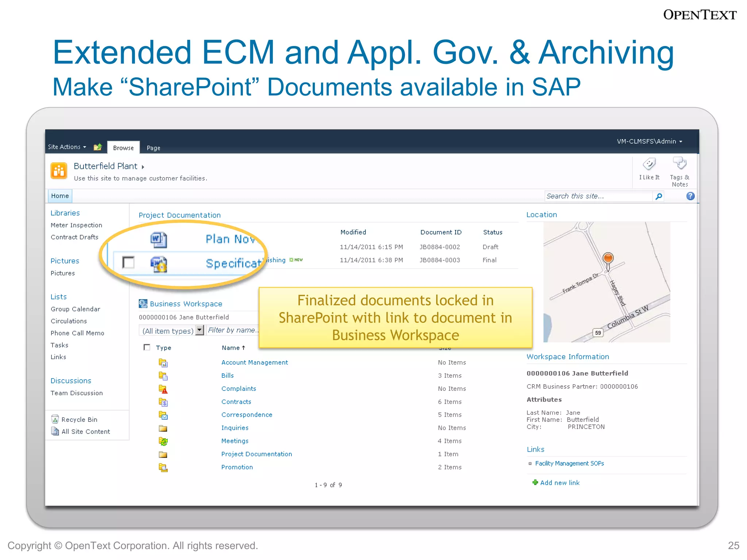This screenshot has width=747, height=560.
Task: Open the Discussions heading in sidebar
Action: [x=71, y=381]
